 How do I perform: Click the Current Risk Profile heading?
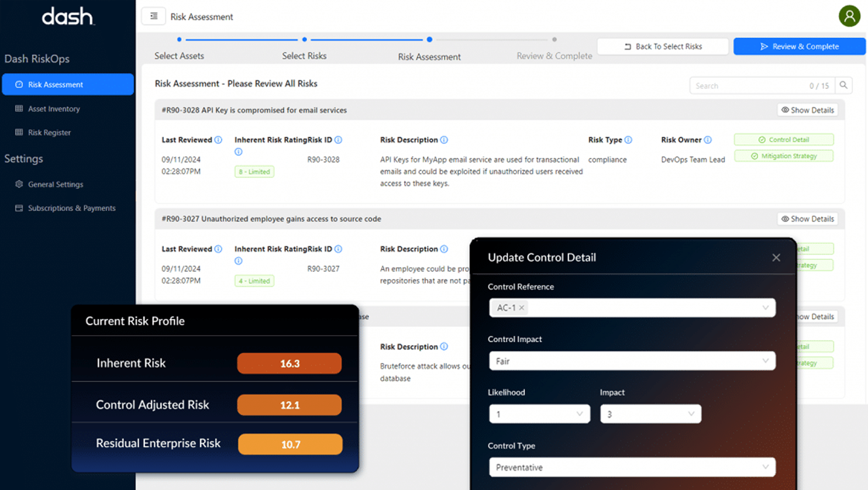135,321
